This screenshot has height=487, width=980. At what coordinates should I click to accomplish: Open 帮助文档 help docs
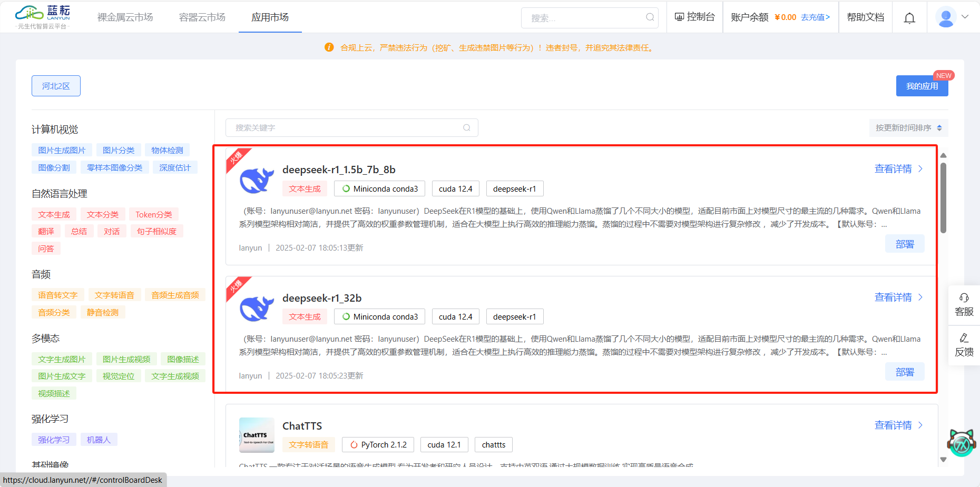(865, 17)
